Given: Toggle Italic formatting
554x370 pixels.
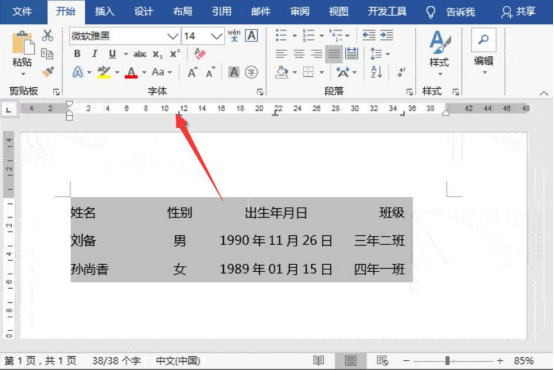Looking at the screenshot, I should coord(94,54).
